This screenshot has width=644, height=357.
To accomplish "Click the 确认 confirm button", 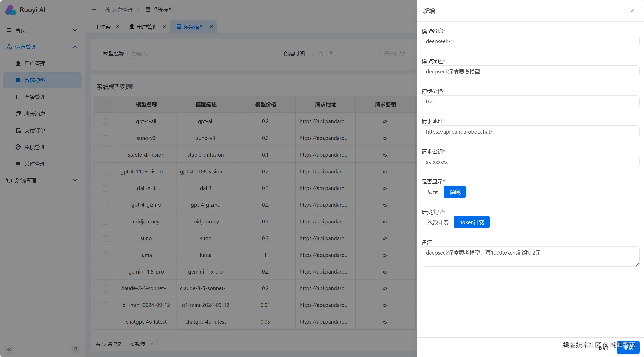I will pos(628,347).
